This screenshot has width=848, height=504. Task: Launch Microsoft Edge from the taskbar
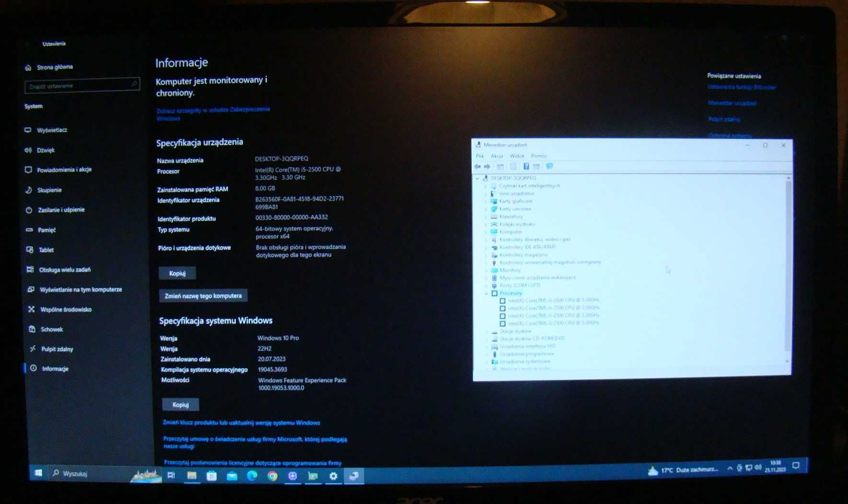pyautogui.click(x=252, y=476)
